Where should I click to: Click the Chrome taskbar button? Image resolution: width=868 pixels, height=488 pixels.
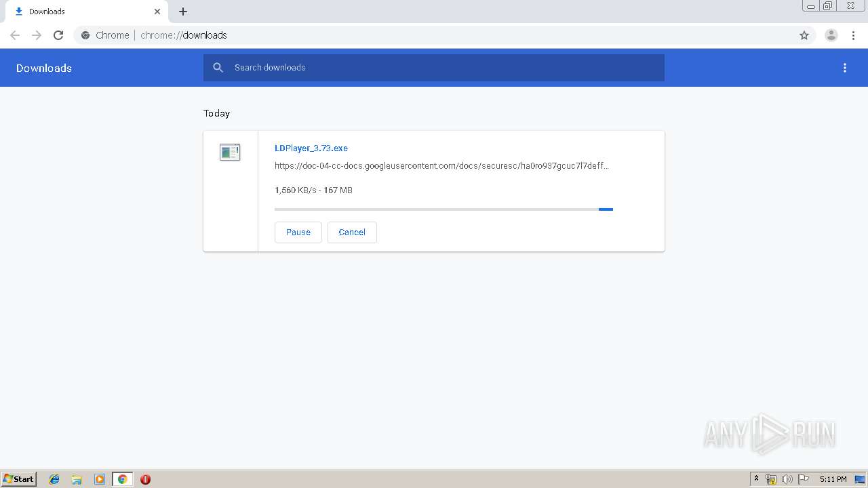pyautogui.click(x=122, y=479)
